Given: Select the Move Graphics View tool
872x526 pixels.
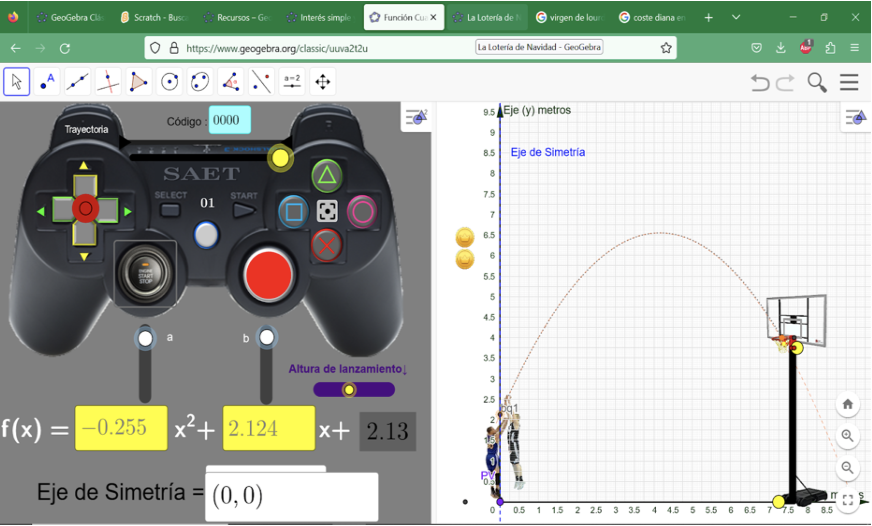Looking at the screenshot, I should click(322, 82).
